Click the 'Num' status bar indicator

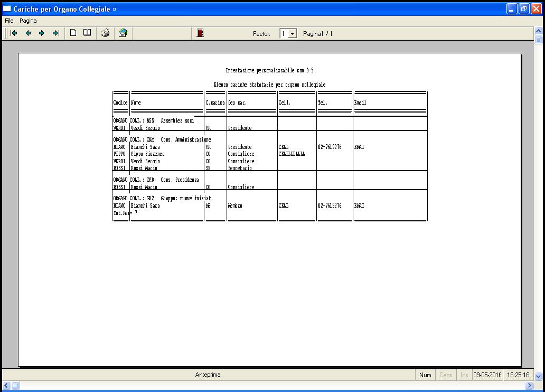pos(425,375)
